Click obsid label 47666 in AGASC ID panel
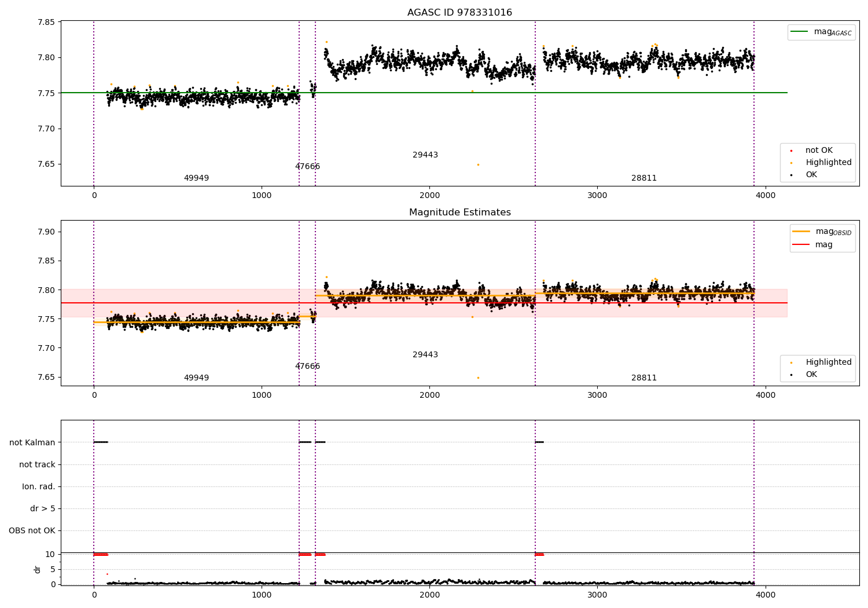868x608 pixels. click(x=307, y=167)
